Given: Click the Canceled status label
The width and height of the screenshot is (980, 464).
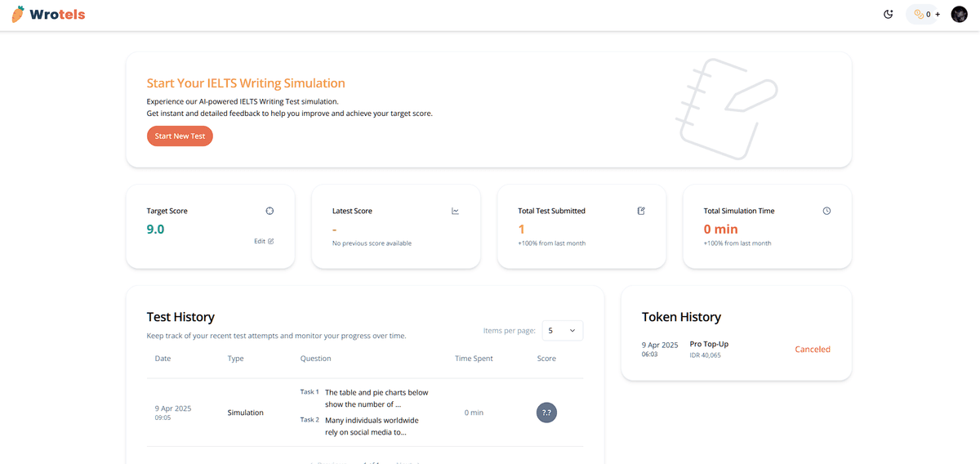Looking at the screenshot, I should 813,350.
